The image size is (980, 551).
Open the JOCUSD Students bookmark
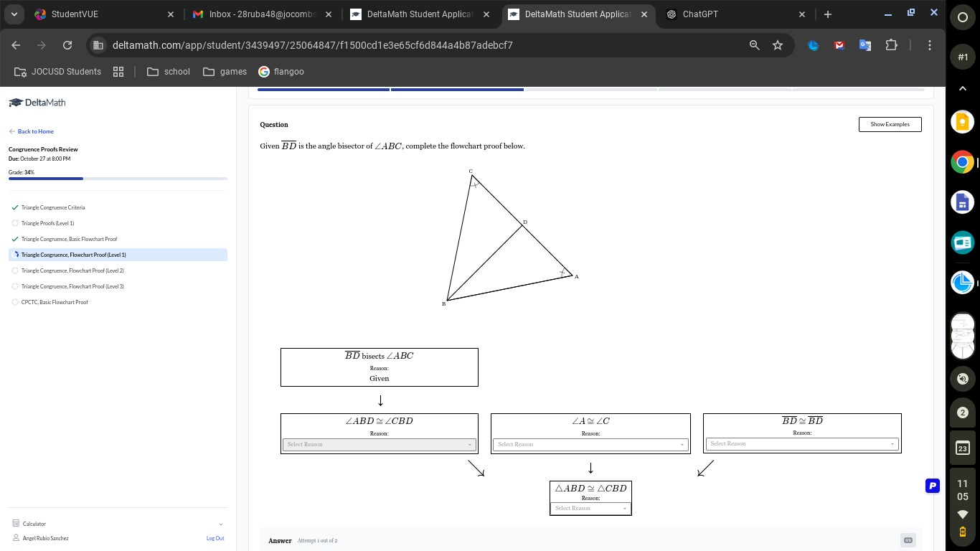click(x=58, y=72)
